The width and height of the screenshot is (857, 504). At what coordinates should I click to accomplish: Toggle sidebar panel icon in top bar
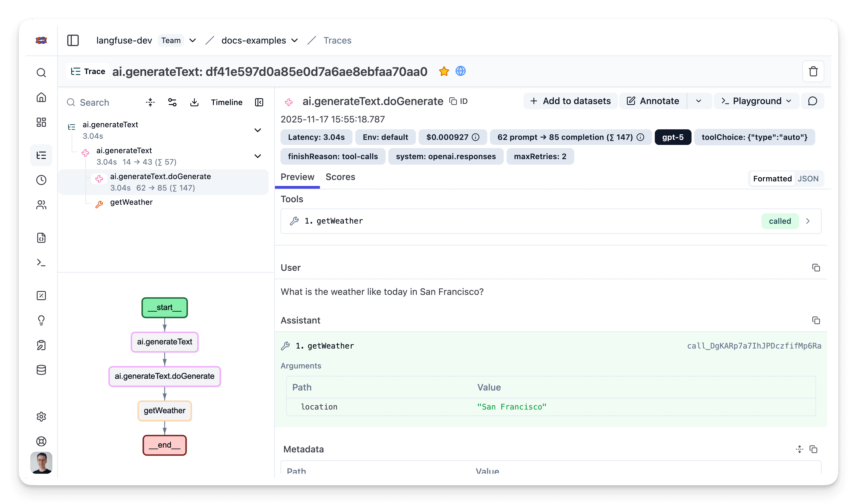(73, 40)
